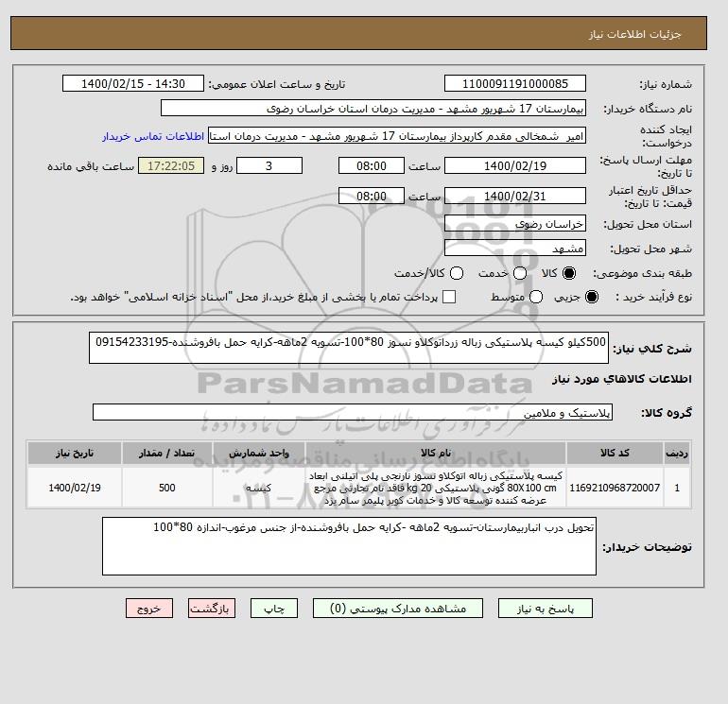Screen dimensions: 728x704
Task: Click the ساعت باقی مانده label
Action: pos(91,166)
